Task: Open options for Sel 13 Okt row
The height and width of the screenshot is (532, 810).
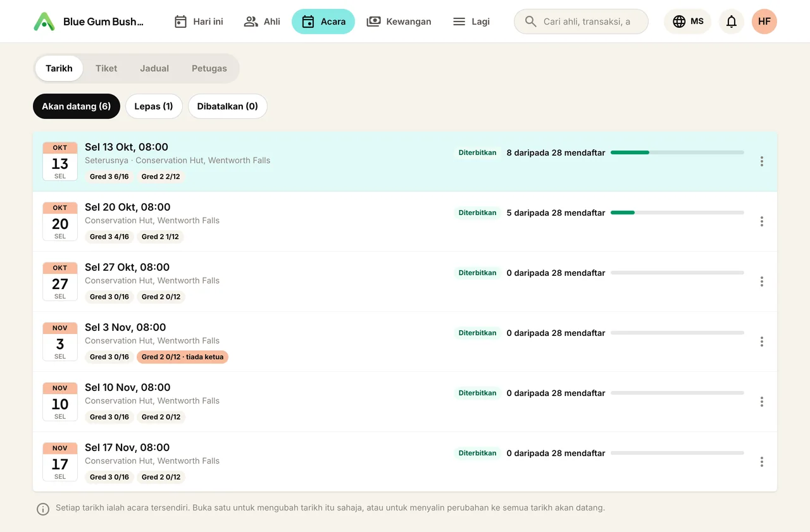Action: coord(762,161)
